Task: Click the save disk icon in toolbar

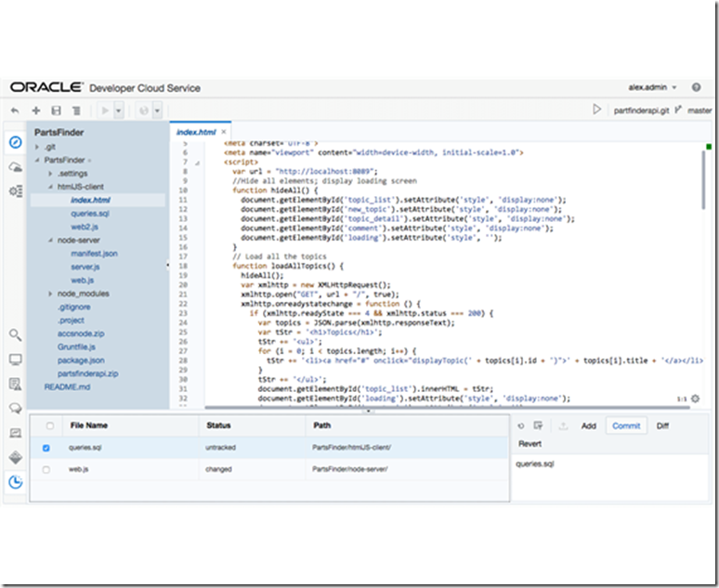Action: (57, 111)
